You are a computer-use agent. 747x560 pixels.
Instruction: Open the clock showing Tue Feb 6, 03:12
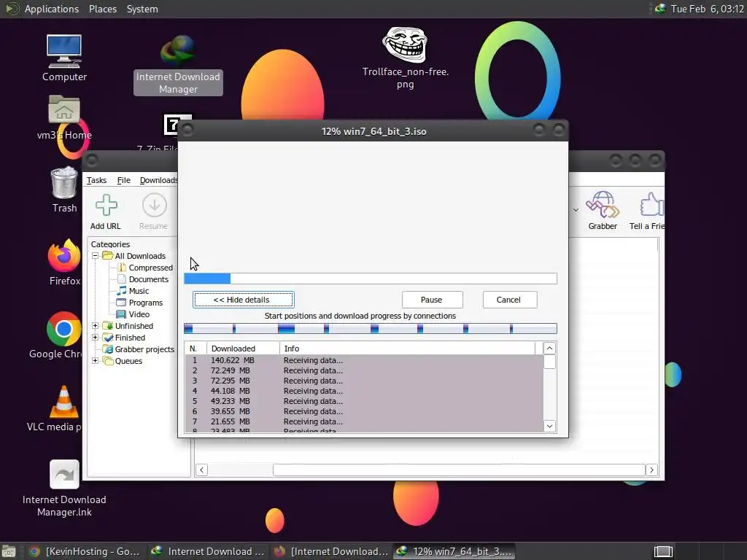coord(707,9)
